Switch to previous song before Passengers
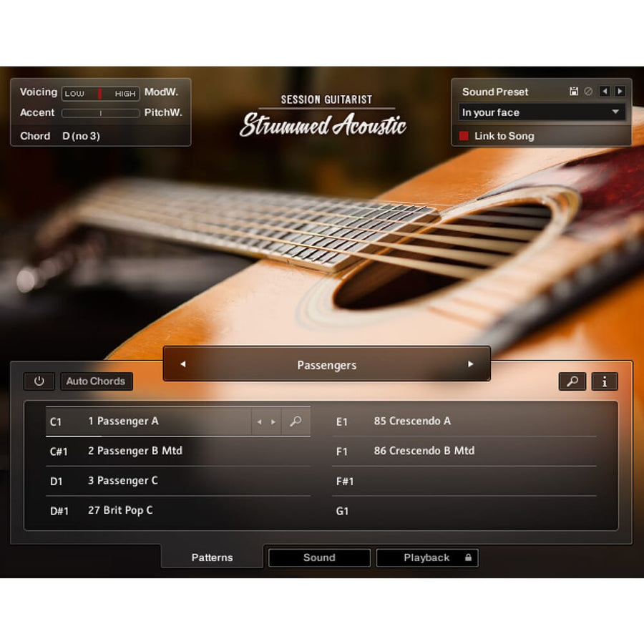This screenshot has width=644, height=644. point(183,364)
